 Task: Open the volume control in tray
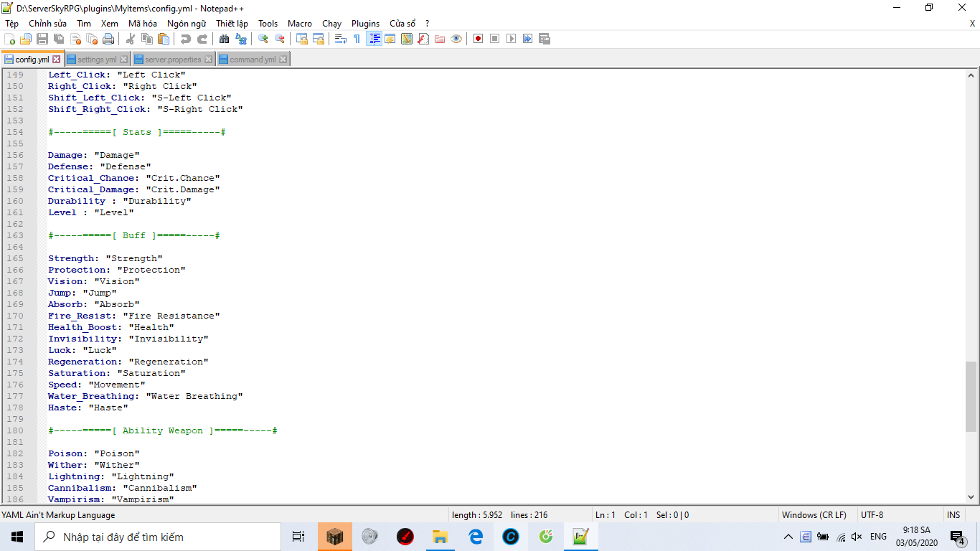coord(857,537)
